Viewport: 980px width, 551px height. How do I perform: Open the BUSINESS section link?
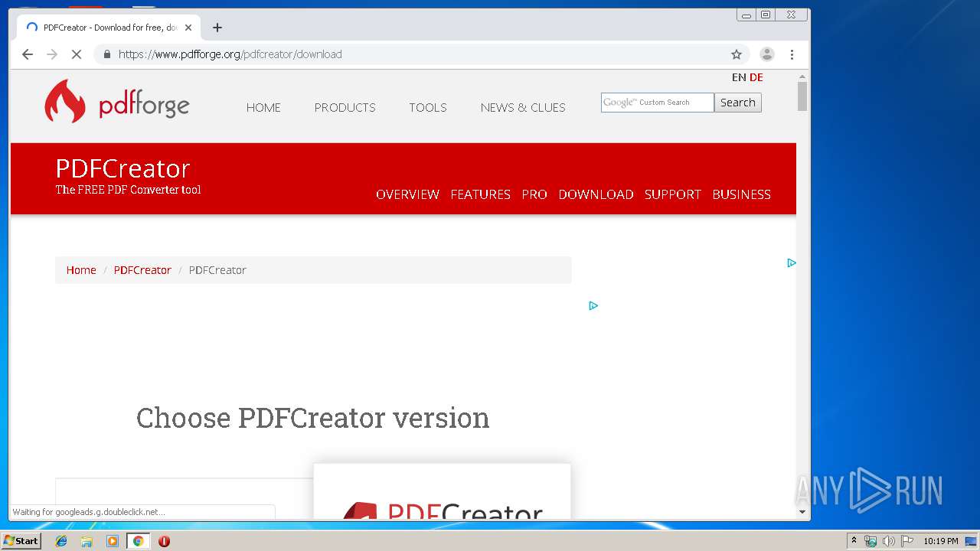741,194
